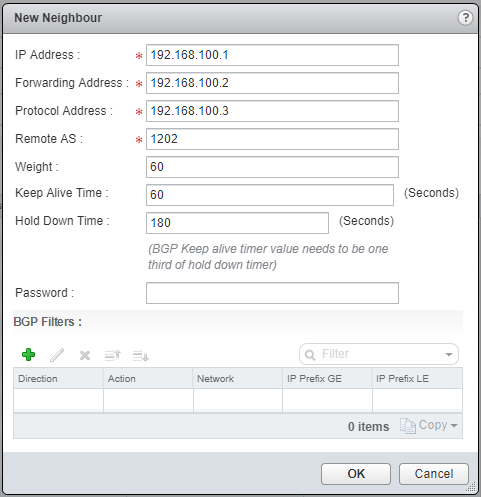The image size is (481, 497).
Task: Select the Remote AS input field
Action: 272,139
